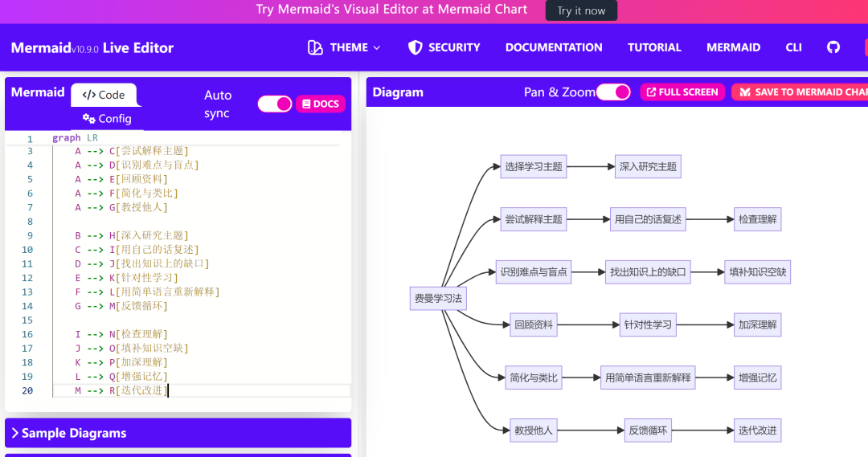
Task: Click the 用自己的话复述 node
Action: pyautogui.click(x=648, y=219)
